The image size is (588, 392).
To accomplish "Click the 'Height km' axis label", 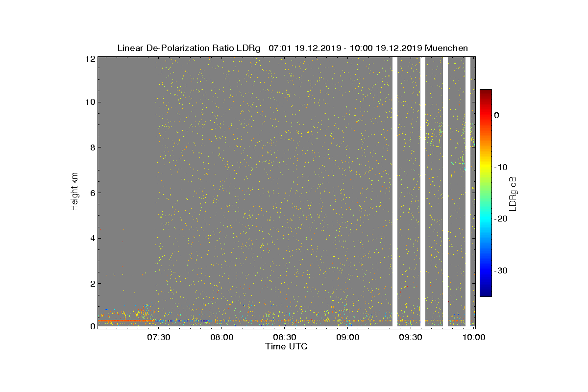I will point(74,192).
